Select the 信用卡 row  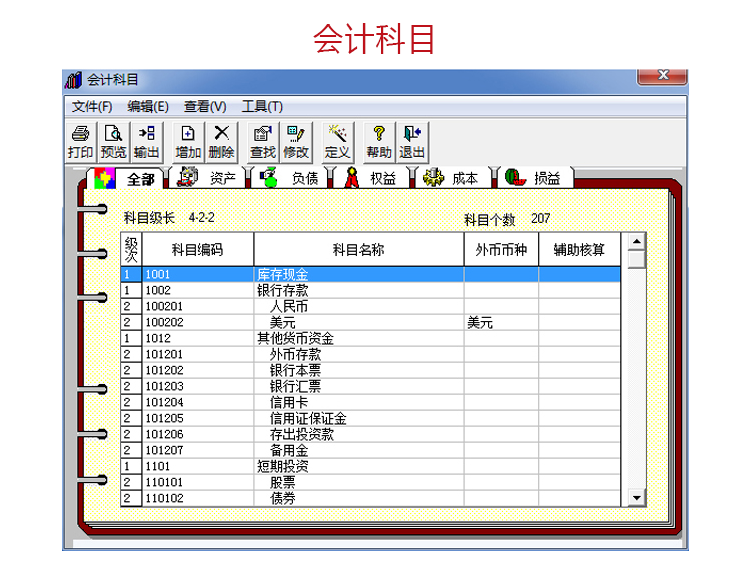click(371, 402)
